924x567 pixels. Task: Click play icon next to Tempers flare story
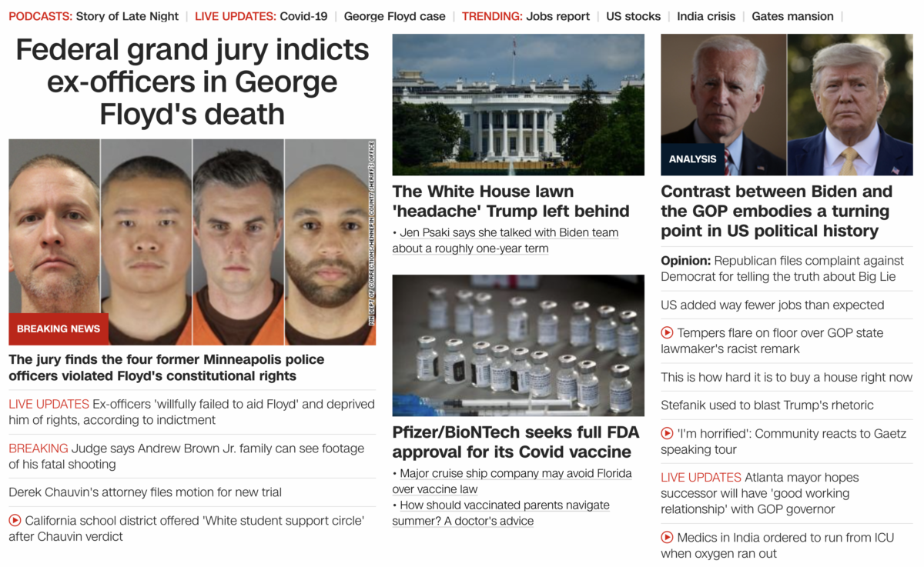coord(667,333)
